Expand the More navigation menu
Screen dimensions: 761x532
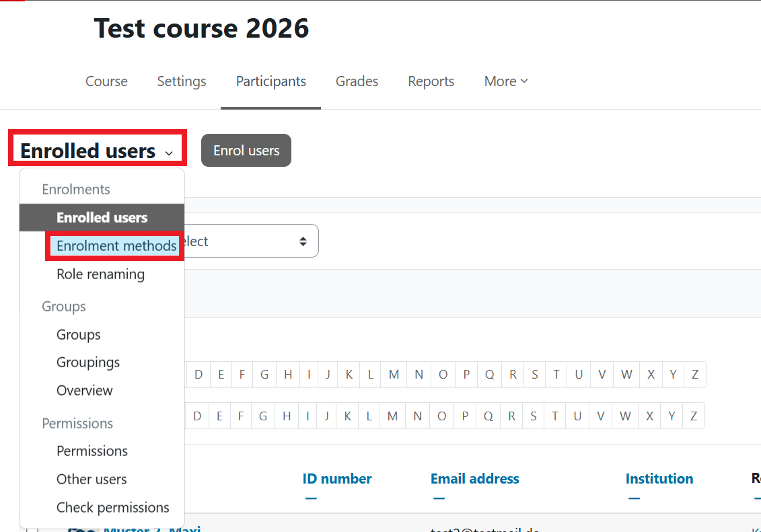click(506, 81)
